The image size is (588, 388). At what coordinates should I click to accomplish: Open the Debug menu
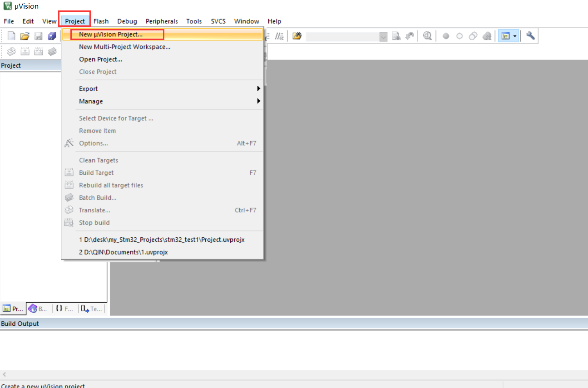click(x=127, y=21)
